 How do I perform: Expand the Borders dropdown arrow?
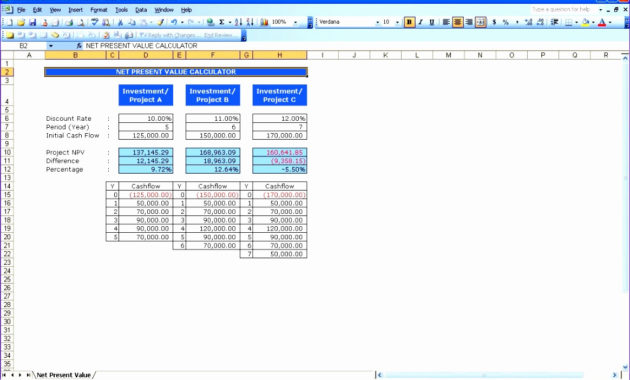click(577, 22)
